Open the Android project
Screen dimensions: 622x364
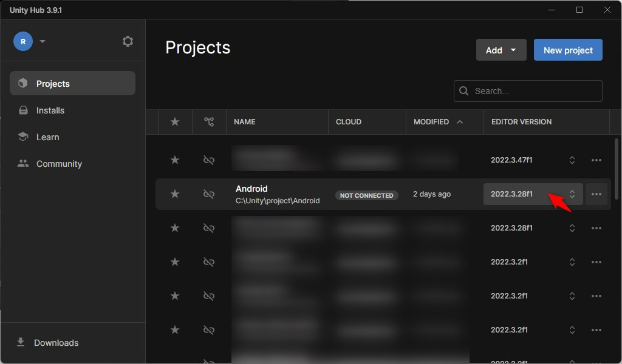coord(251,189)
